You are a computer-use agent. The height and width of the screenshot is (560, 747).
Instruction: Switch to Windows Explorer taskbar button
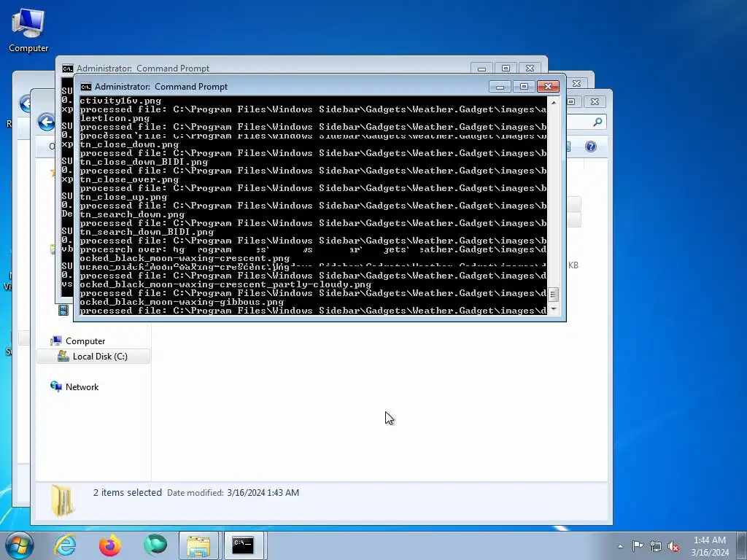198,545
